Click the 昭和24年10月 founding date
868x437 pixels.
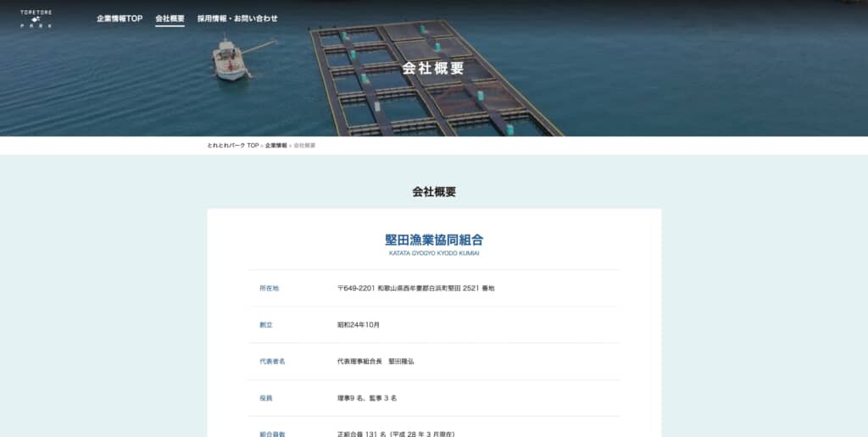coord(359,324)
